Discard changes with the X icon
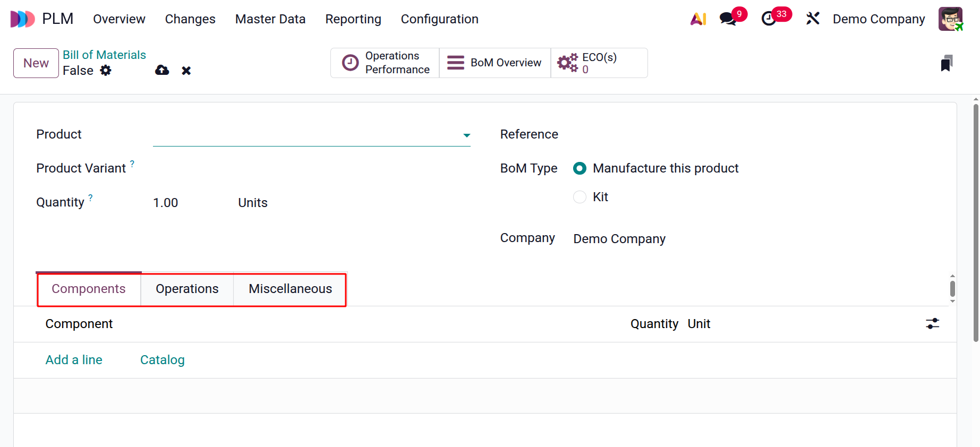This screenshot has width=980, height=447. pos(186,71)
